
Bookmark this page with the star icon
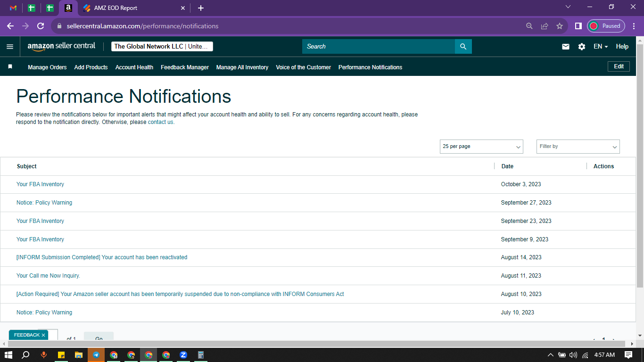click(560, 26)
